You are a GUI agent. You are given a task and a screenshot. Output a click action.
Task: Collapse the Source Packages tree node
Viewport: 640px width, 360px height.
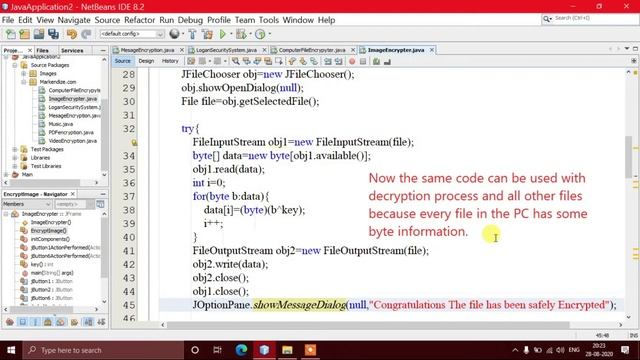(15, 65)
